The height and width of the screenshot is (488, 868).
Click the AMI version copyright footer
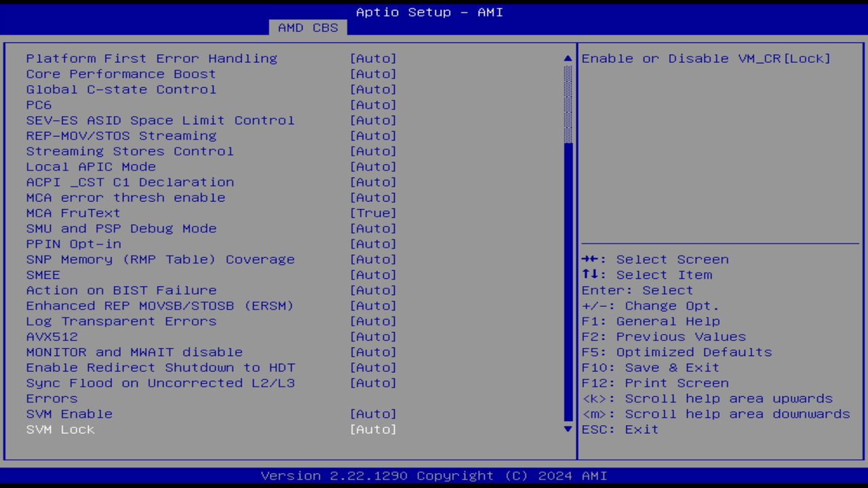[434, 476]
